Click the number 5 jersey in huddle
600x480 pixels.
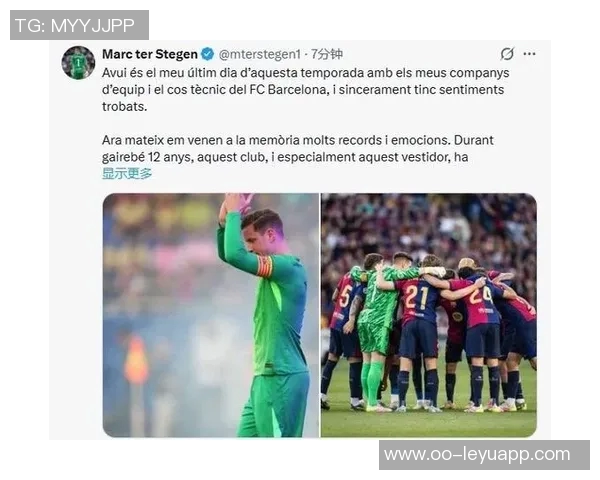(x=344, y=296)
